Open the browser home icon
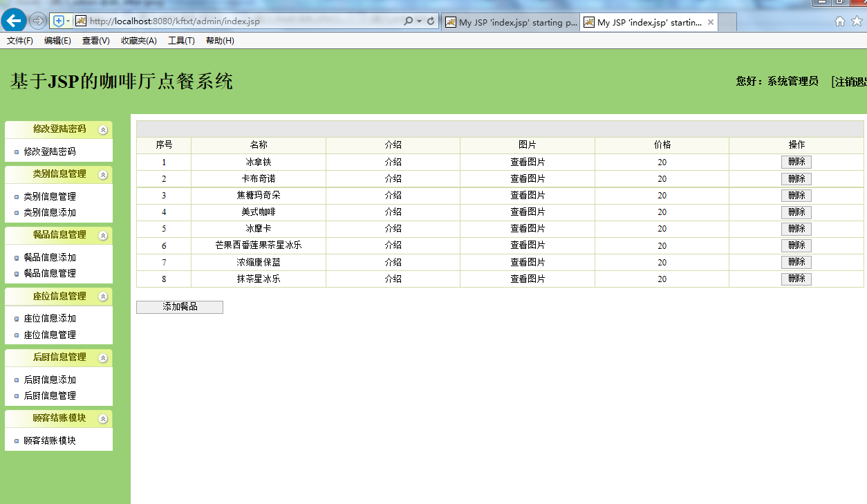Screen dimensions: 867x504 [x=840, y=21]
